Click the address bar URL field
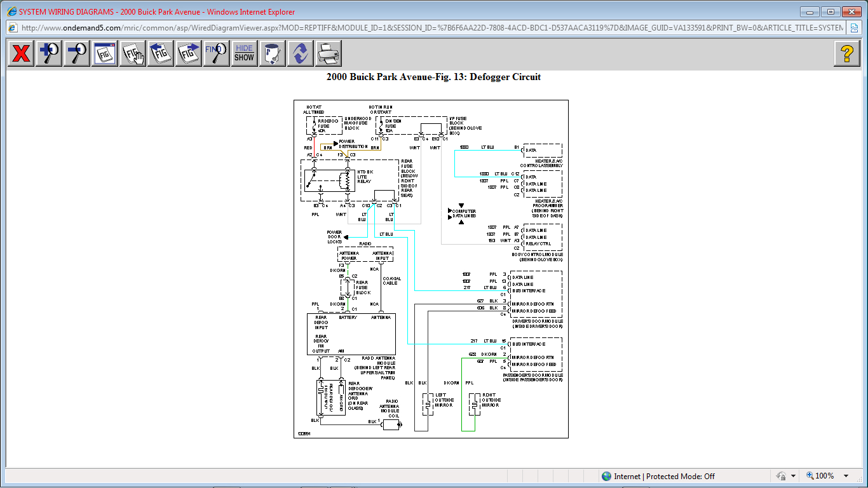868x488 pixels. click(432, 27)
